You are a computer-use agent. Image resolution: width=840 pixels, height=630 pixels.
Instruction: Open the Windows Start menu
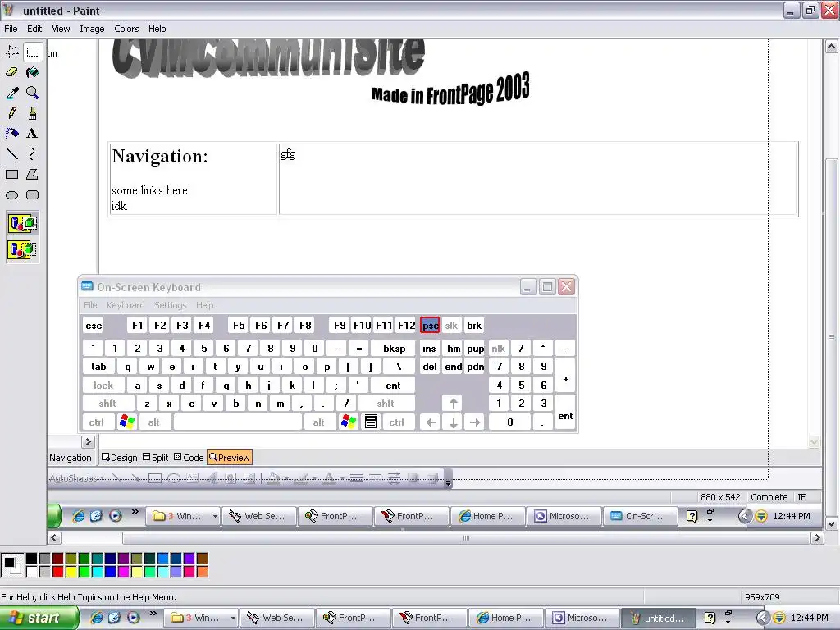pyautogui.click(x=39, y=618)
